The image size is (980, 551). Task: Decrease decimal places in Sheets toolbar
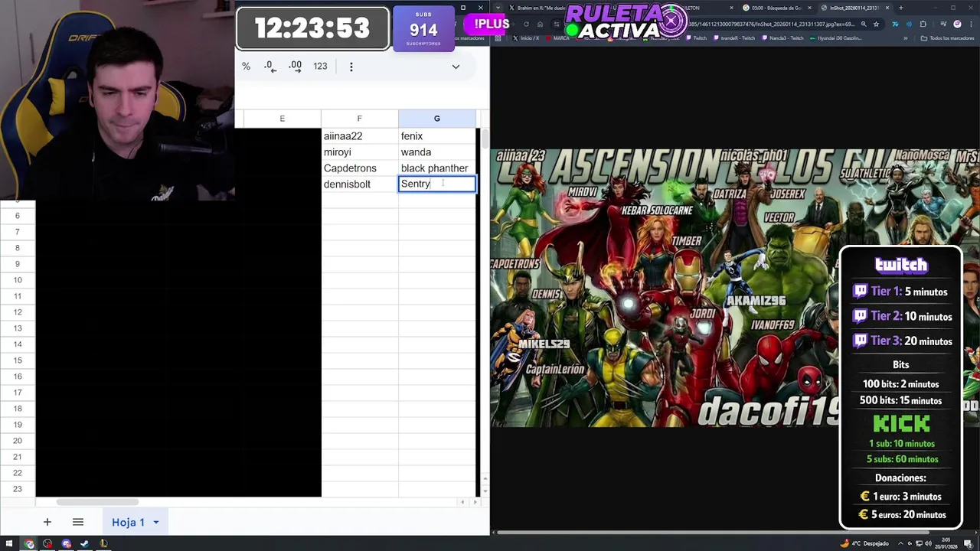(x=269, y=67)
